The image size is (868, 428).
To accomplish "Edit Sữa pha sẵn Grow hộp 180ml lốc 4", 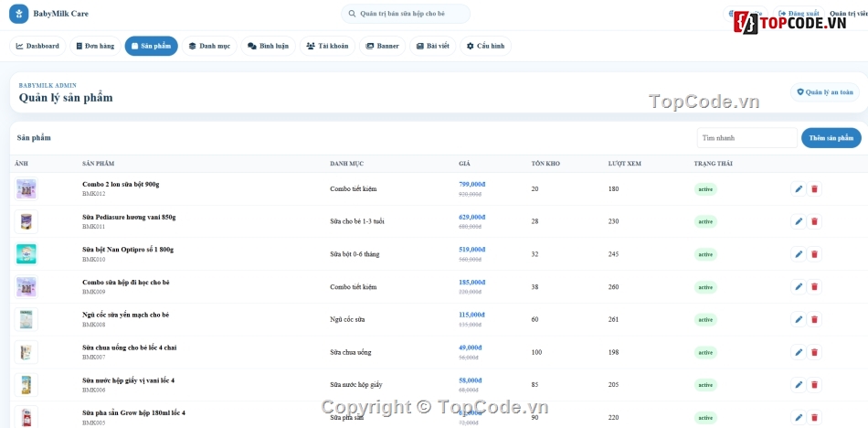I will 799,417.
